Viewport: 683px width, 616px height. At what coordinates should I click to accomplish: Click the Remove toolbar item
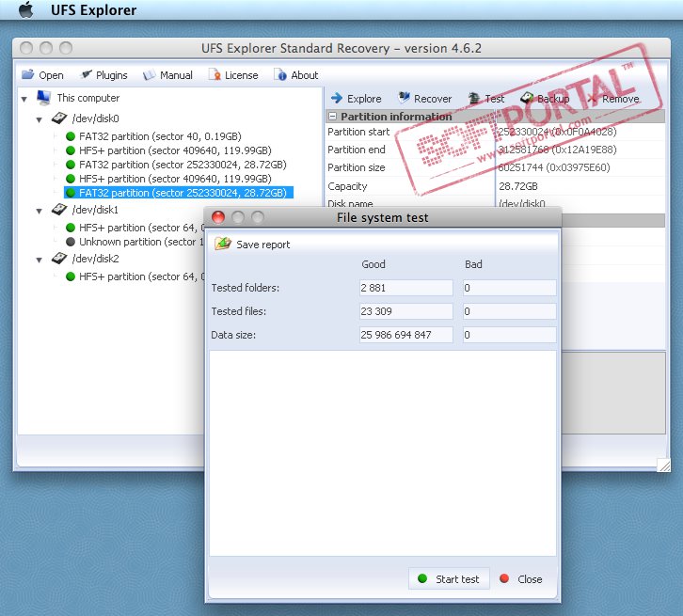[x=614, y=99]
